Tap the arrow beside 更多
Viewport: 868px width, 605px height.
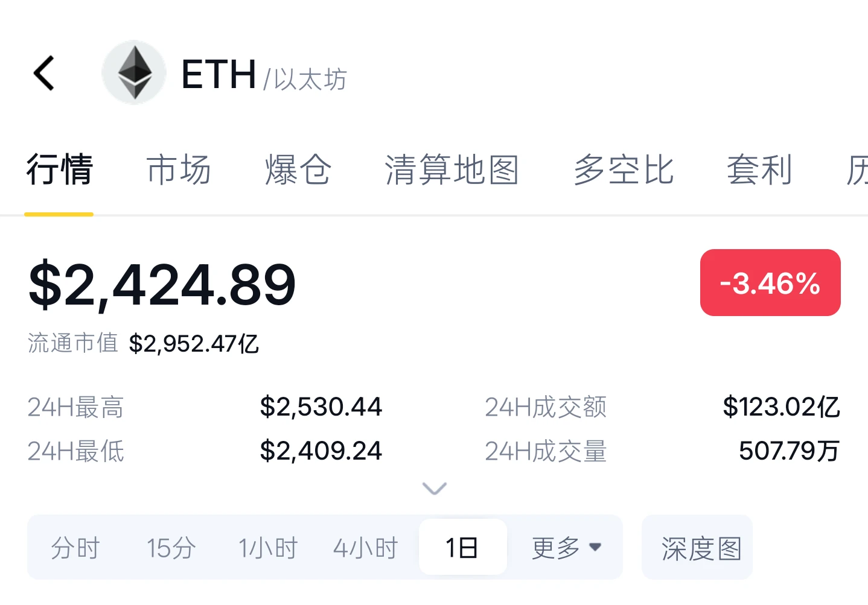(595, 547)
